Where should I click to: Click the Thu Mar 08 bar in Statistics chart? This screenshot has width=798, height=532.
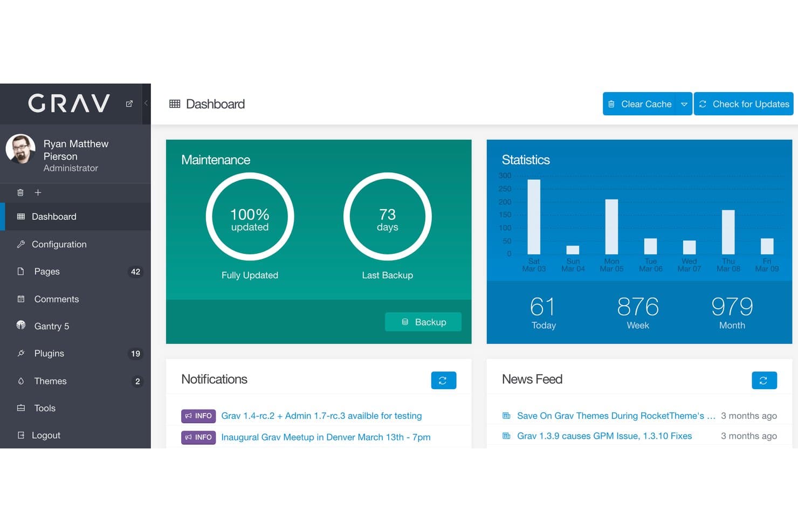(728, 232)
